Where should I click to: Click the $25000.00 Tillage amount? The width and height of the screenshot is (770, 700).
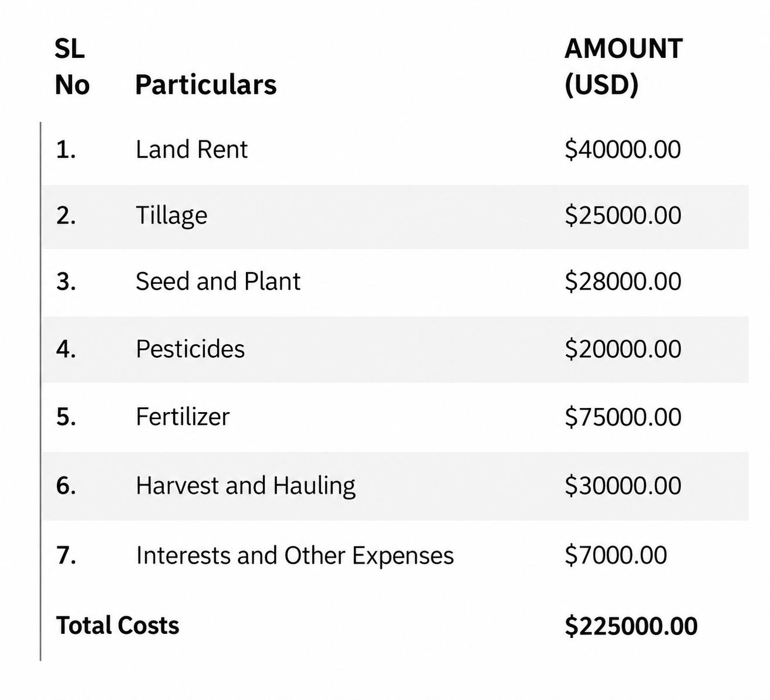tap(623, 215)
